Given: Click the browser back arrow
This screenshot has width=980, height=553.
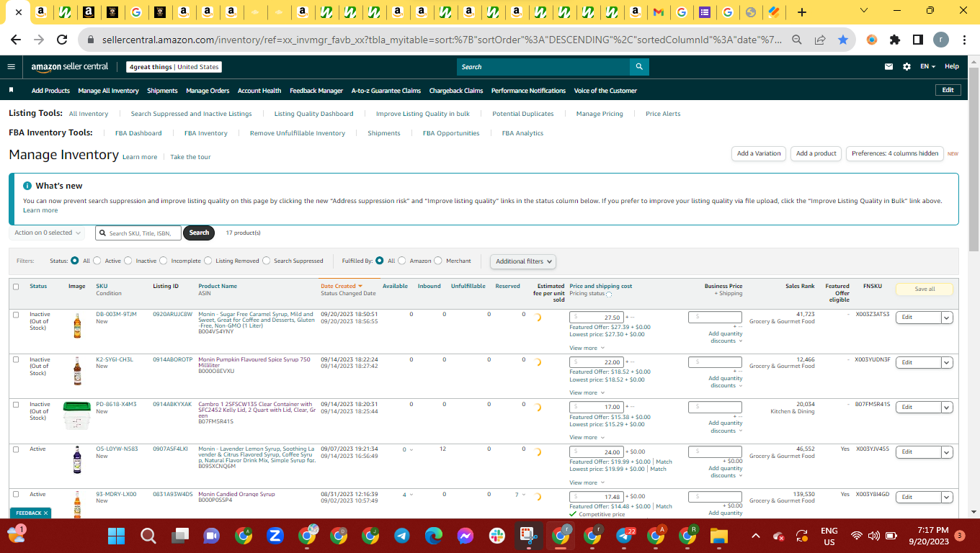Looking at the screenshot, I should tap(16, 40).
